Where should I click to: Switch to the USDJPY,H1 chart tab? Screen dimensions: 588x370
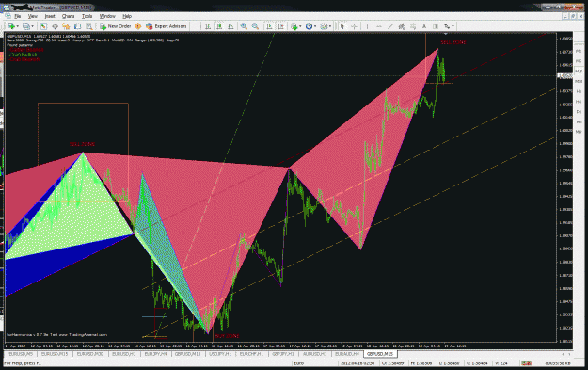pyautogui.click(x=220, y=354)
